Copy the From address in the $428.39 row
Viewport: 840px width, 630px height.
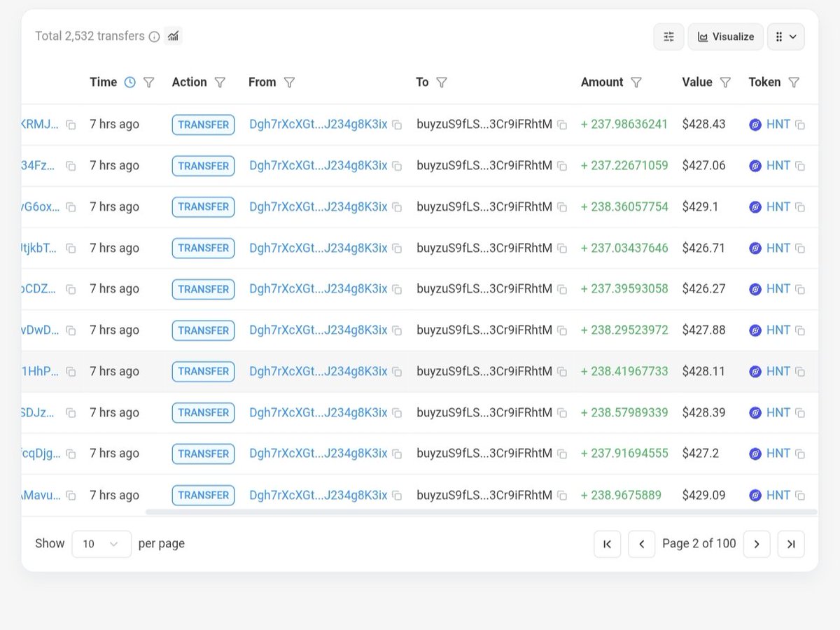point(397,413)
